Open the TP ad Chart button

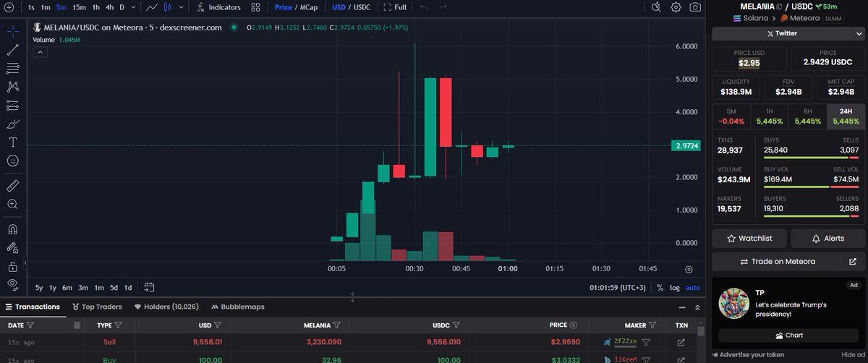point(788,336)
